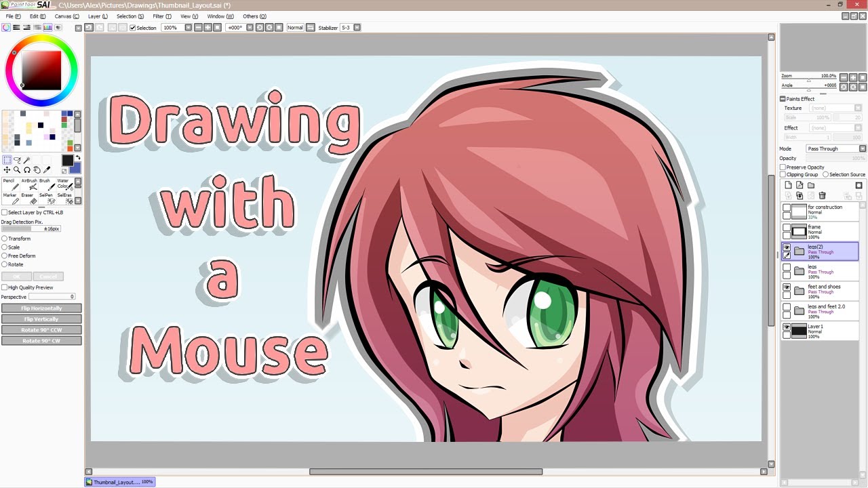The image size is (868, 488).
Task: Open the Canvas menu
Action: click(x=65, y=16)
